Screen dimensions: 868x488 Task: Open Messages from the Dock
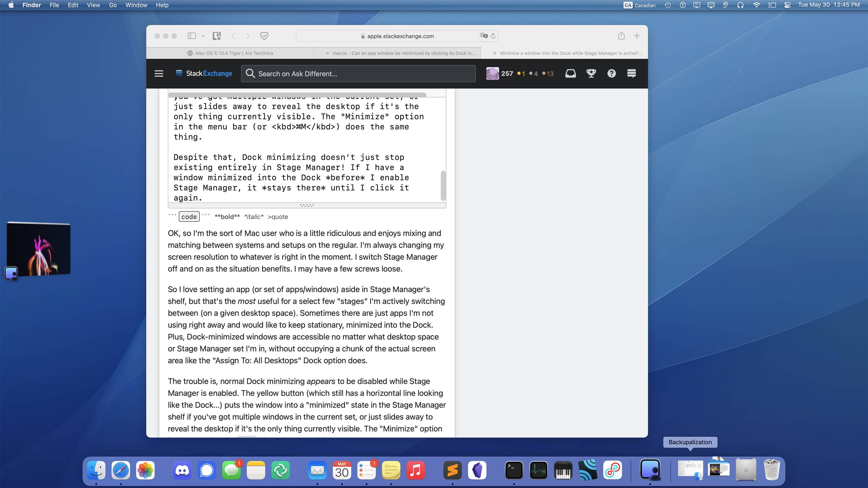pos(231,470)
